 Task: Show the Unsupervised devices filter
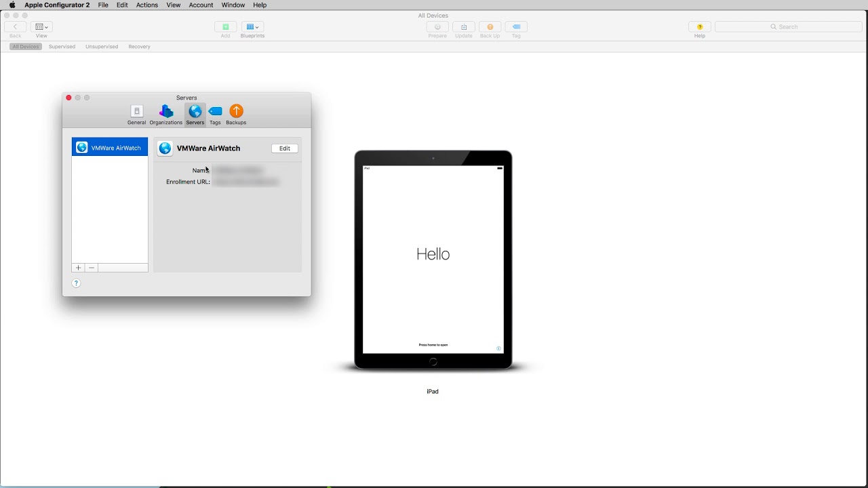coord(102,47)
